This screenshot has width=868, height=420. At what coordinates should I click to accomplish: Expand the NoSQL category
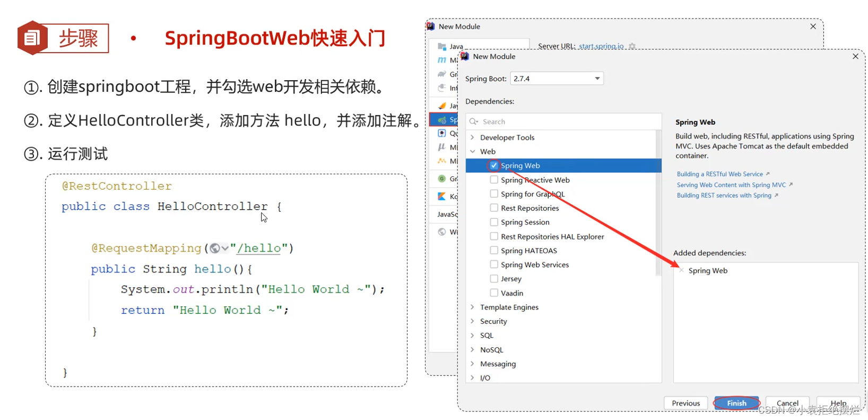[x=473, y=349]
